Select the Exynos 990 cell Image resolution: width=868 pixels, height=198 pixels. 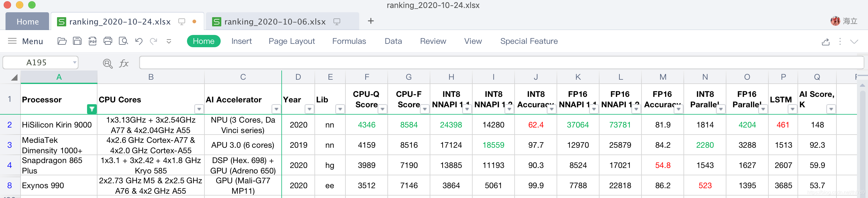pyautogui.click(x=59, y=185)
